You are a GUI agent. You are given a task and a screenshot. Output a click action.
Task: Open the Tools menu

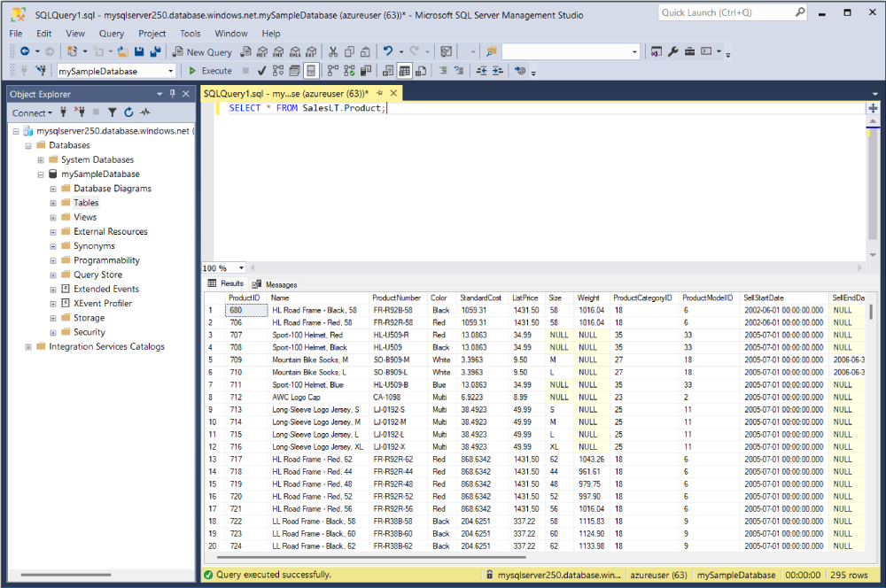tap(190, 34)
